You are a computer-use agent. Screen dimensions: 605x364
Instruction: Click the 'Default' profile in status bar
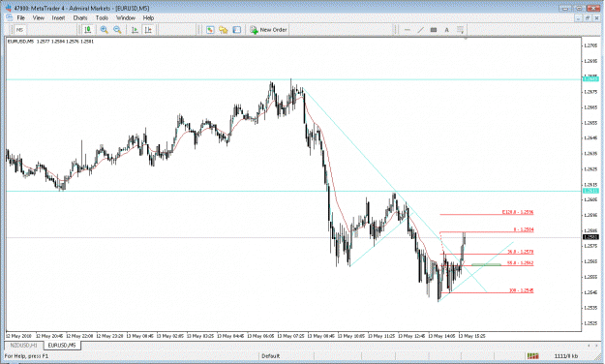270,356
